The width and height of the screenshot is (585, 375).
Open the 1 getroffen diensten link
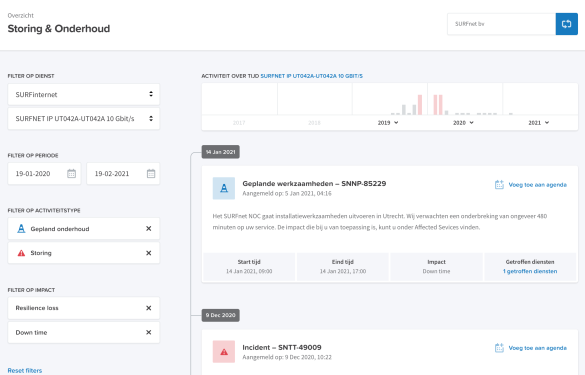(530, 271)
